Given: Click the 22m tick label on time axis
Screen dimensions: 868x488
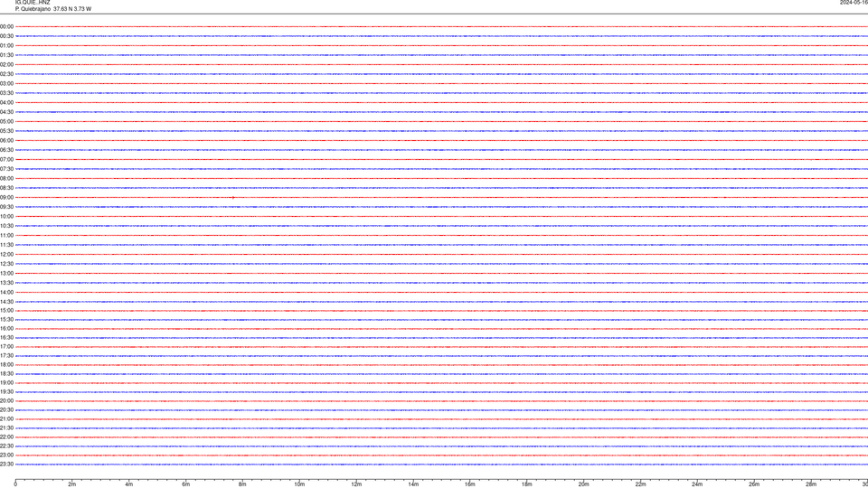Looking at the screenshot, I should (x=640, y=484).
